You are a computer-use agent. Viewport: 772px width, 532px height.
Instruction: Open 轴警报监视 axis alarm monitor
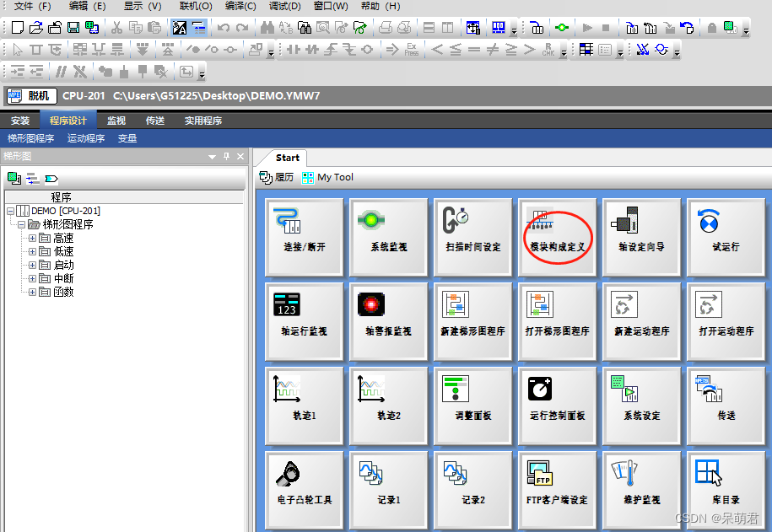[x=388, y=321]
